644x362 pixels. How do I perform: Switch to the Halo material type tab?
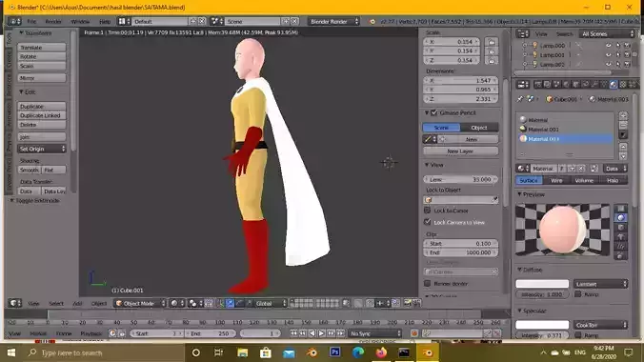(613, 180)
